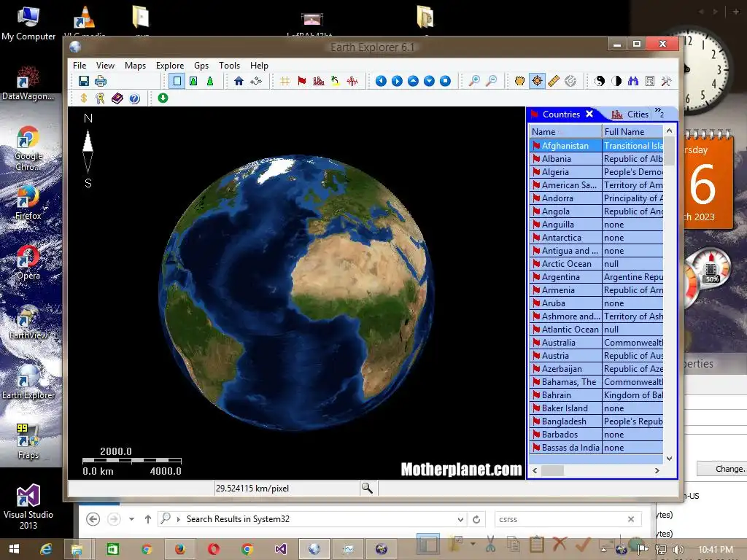The image size is (747, 560).
Task: Select the green cone view icon
Action: [x=209, y=81]
